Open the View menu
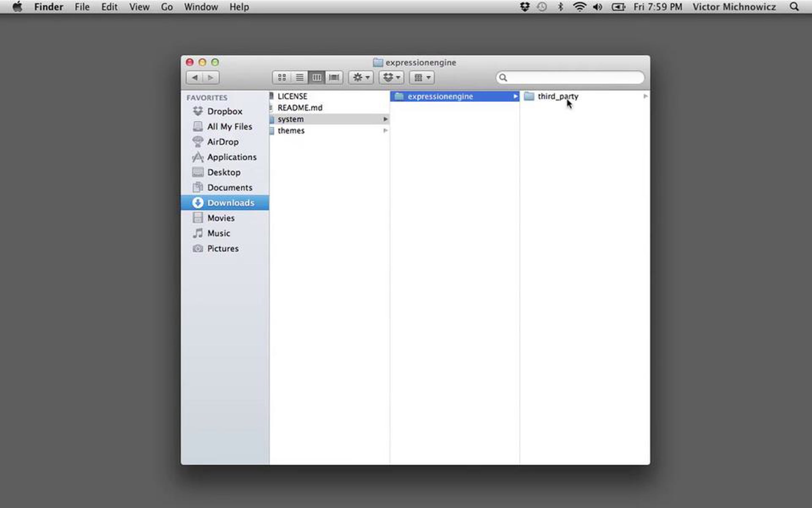 (x=139, y=7)
